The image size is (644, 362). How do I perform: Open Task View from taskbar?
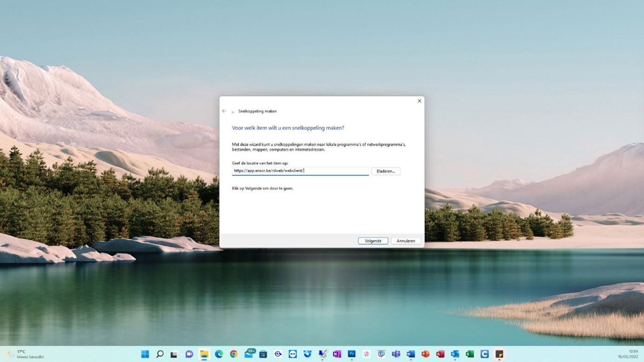click(x=174, y=354)
